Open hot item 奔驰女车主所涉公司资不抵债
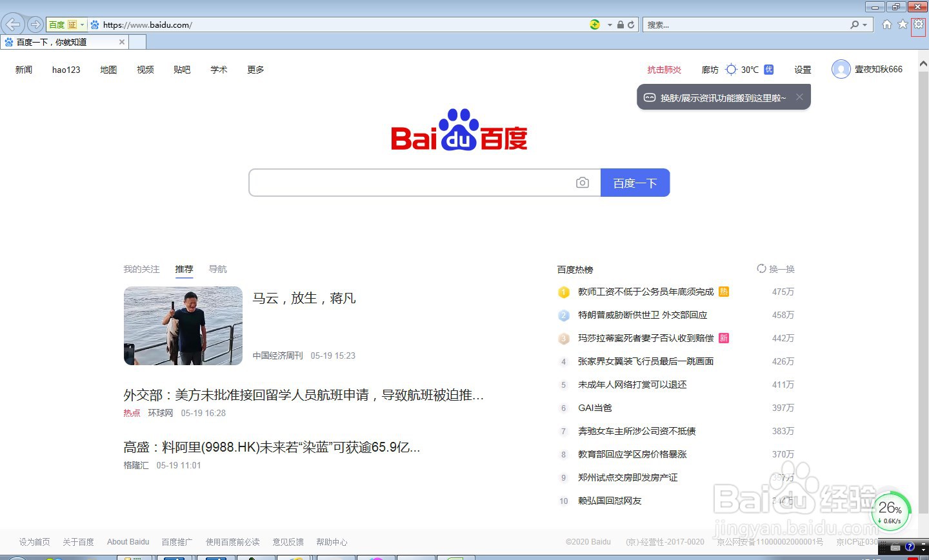Image resolution: width=929 pixels, height=560 pixels. click(x=637, y=431)
